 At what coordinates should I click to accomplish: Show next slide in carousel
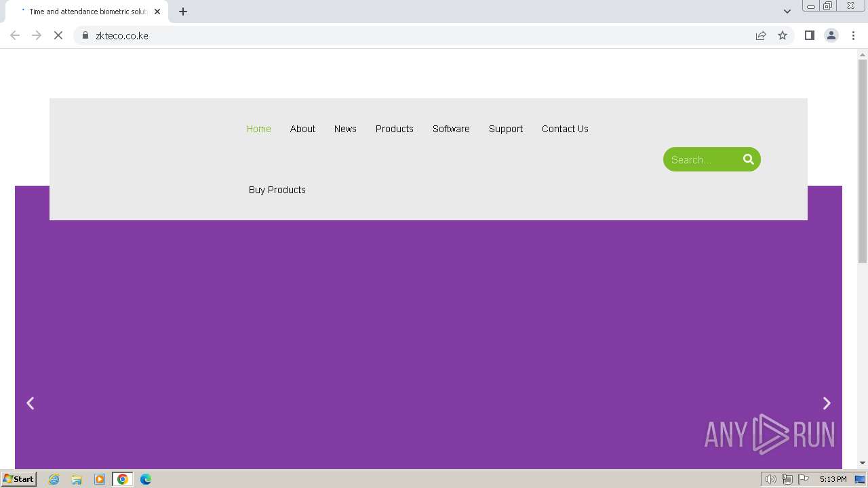point(827,403)
